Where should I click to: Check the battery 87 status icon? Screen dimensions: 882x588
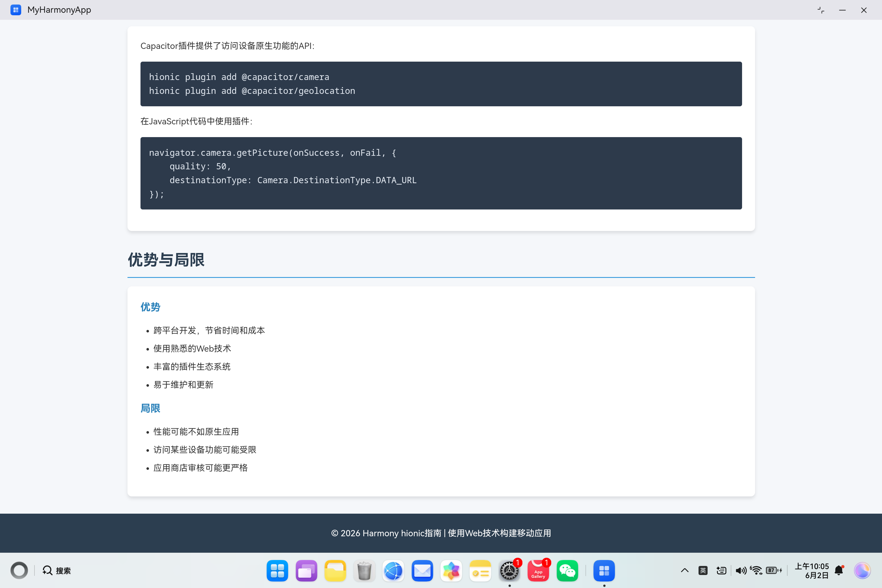774,570
